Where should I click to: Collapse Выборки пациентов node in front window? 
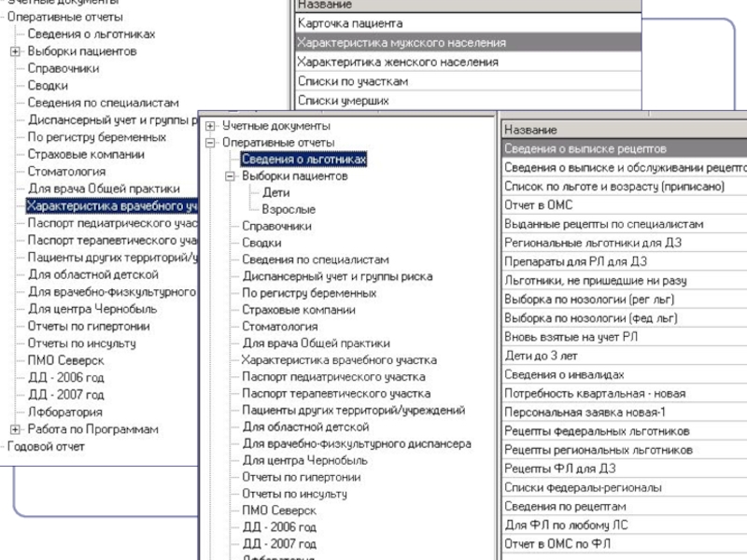click(x=230, y=176)
